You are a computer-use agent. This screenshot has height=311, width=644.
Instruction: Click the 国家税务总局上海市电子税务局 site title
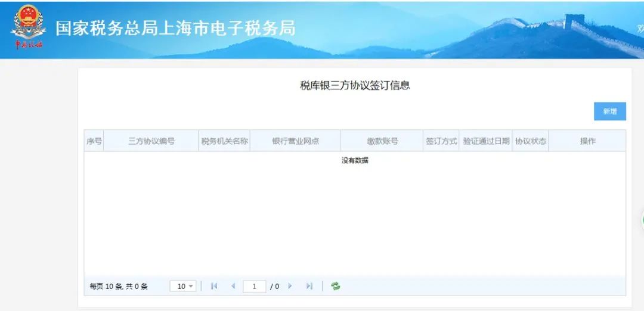(x=175, y=28)
